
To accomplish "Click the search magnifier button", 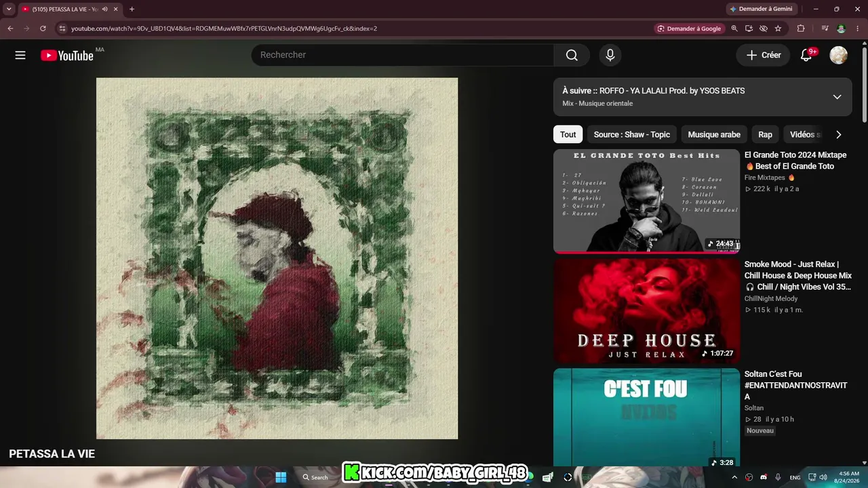I will pyautogui.click(x=572, y=55).
